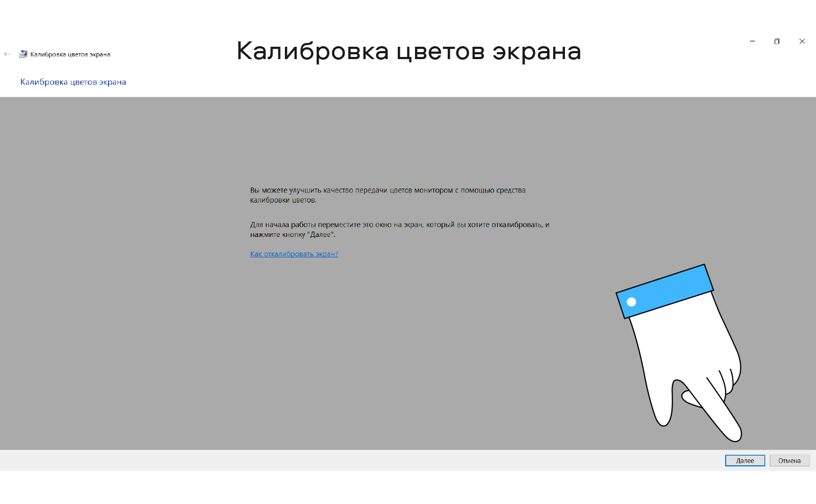Click the paragraph starting 'Для начала работы'
816x504 pixels.
pos(399,229)
